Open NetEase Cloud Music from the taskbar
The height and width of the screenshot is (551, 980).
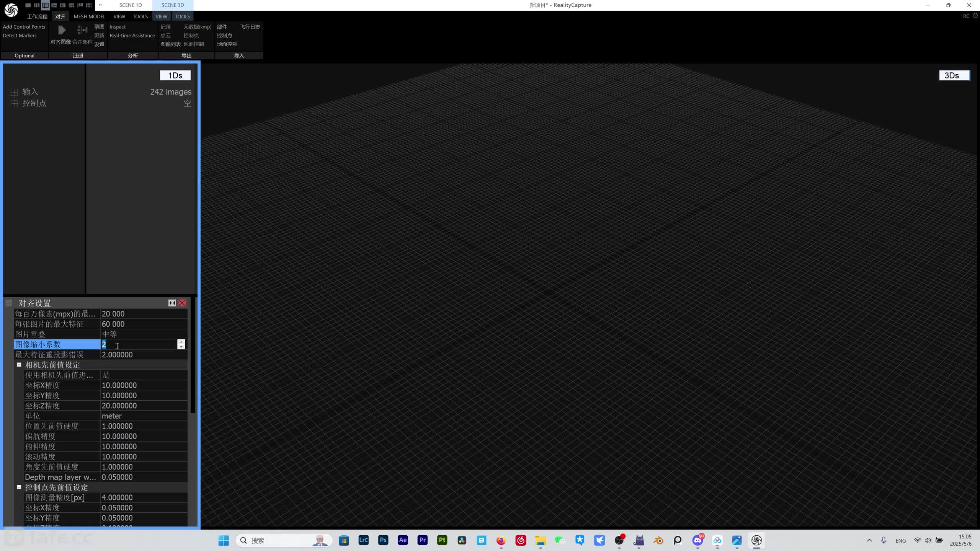pos(521,540)
